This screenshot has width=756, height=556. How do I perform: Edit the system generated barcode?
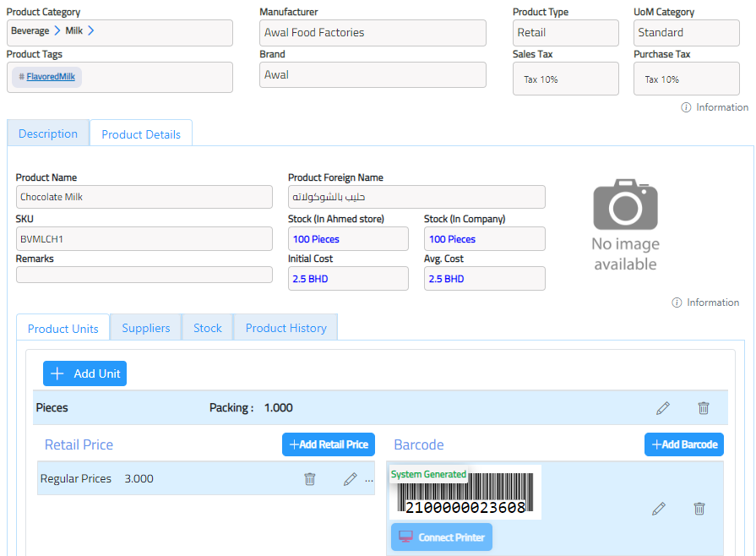(x=659, y=509)
